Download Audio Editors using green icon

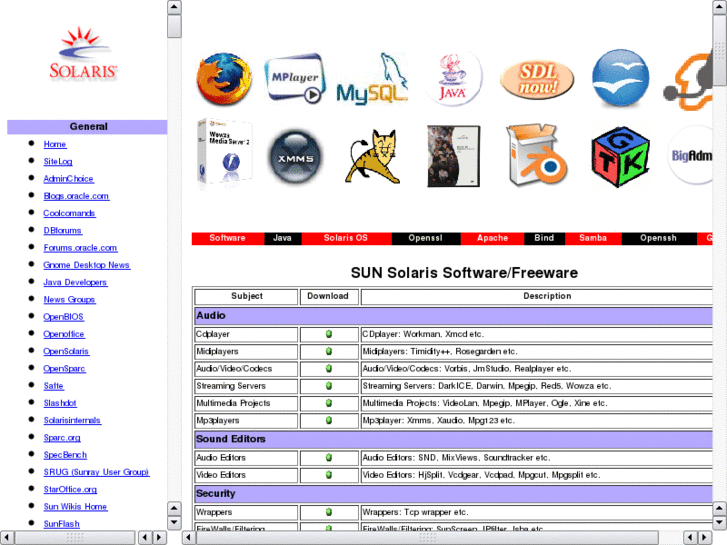[x=329, y=457]
